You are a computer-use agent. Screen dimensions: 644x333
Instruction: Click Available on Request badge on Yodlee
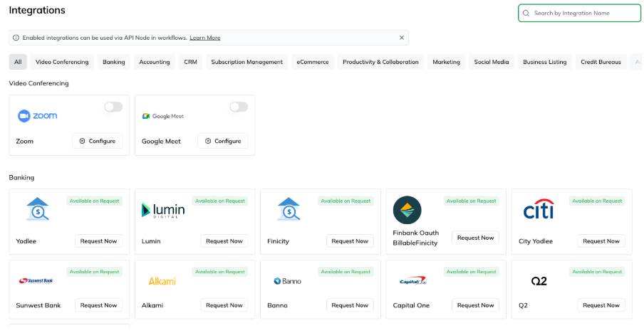coord(95,201)
